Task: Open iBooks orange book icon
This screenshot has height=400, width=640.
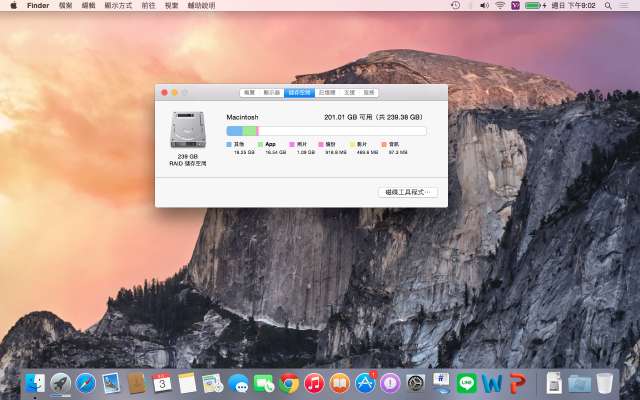Action: [x=340, y=384]
